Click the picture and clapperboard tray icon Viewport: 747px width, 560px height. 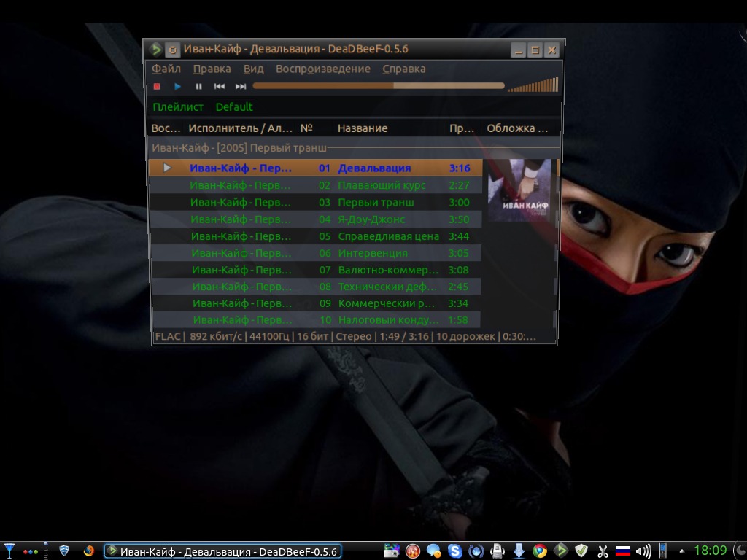tap(392, 551)
